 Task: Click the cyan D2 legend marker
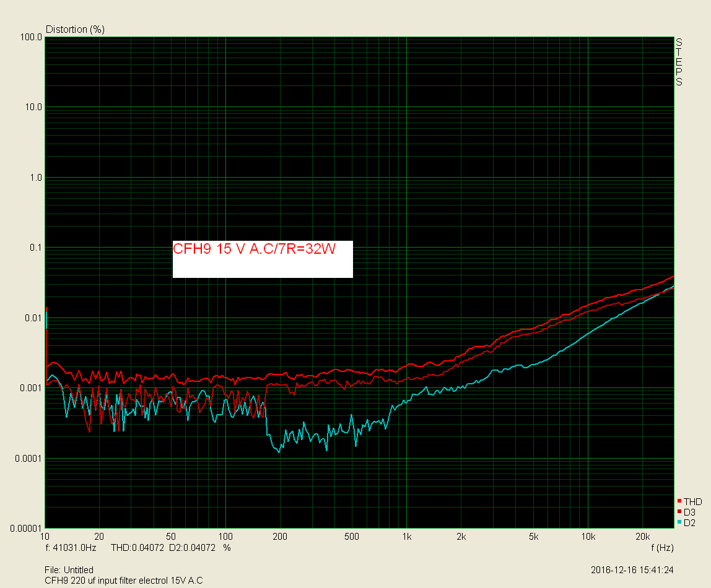(679, 522)
